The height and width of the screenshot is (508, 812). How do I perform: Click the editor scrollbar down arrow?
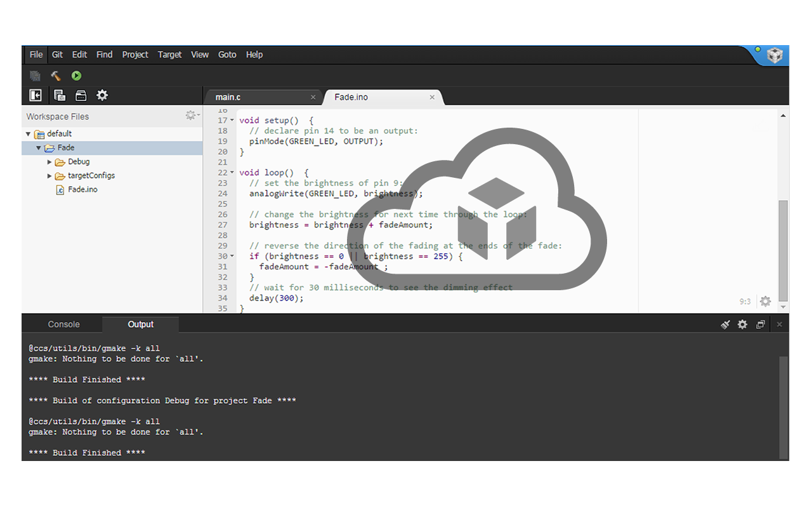point(783,307)
